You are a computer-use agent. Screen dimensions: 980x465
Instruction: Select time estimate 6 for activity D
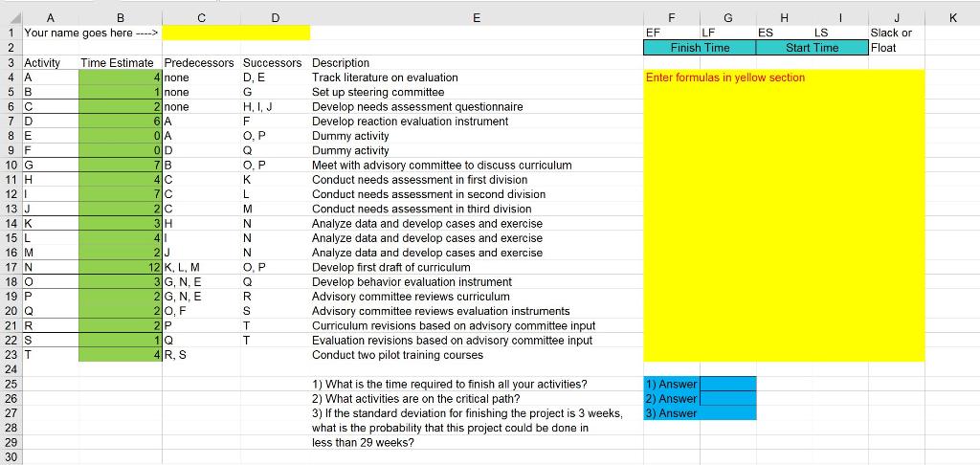[x=121, y=122]
